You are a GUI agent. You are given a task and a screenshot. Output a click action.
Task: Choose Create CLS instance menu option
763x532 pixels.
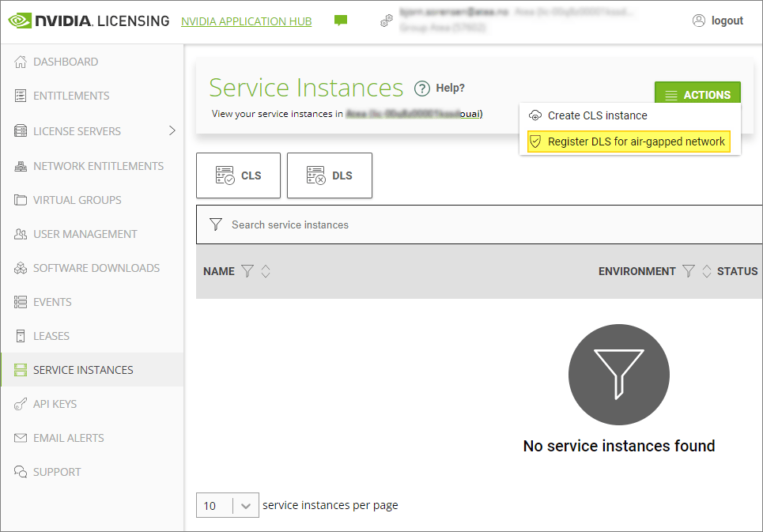click(597, 115)
